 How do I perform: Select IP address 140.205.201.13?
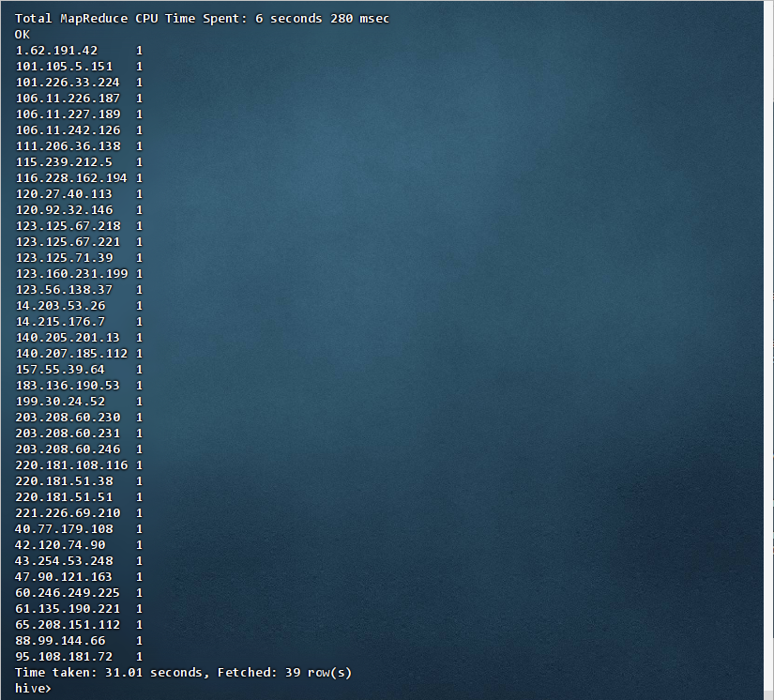(x=68, y=337)
